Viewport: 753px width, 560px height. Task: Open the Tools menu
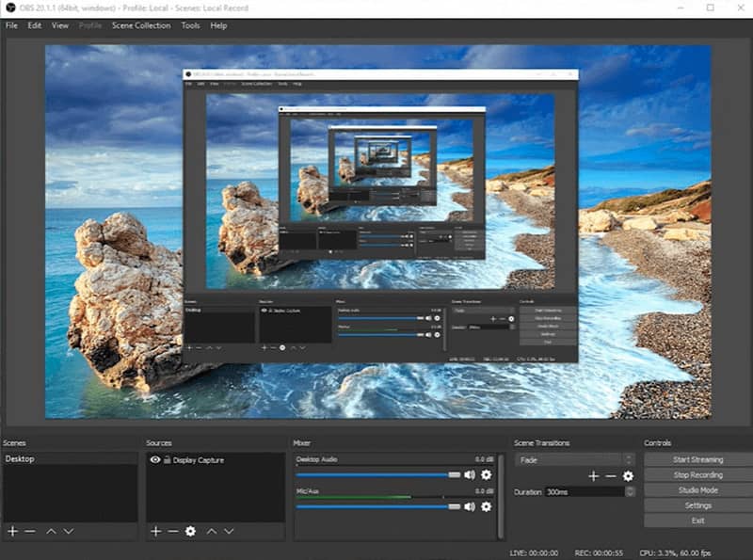tap(190, 25)
